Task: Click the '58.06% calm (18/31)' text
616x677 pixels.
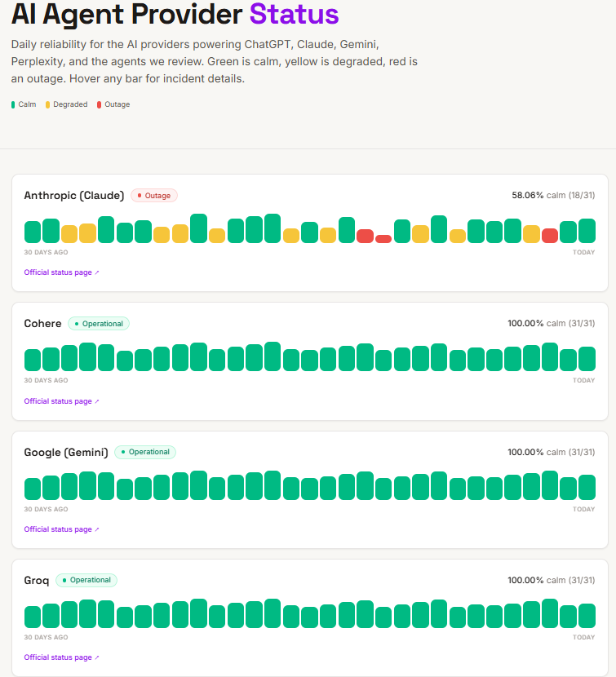Action: point(553,195)
